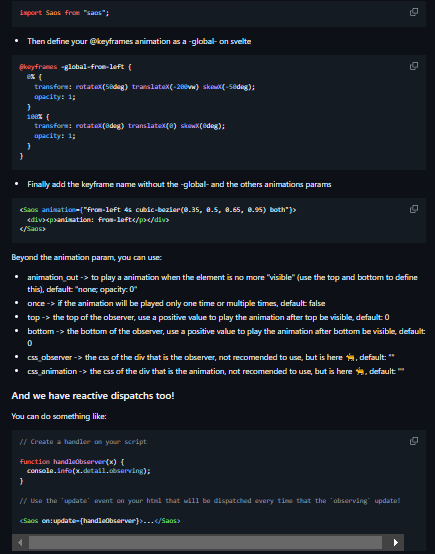The height and width of the screenshot is (554, 435).
Task: Click the horizontal scrollbar right arrow
Action: [x=396, y=542]
